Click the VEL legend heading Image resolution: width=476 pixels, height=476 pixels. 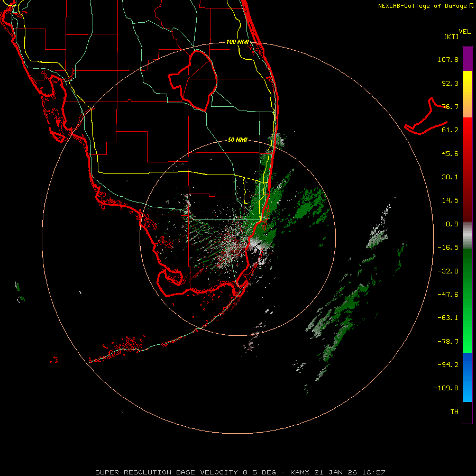[464, 32]
